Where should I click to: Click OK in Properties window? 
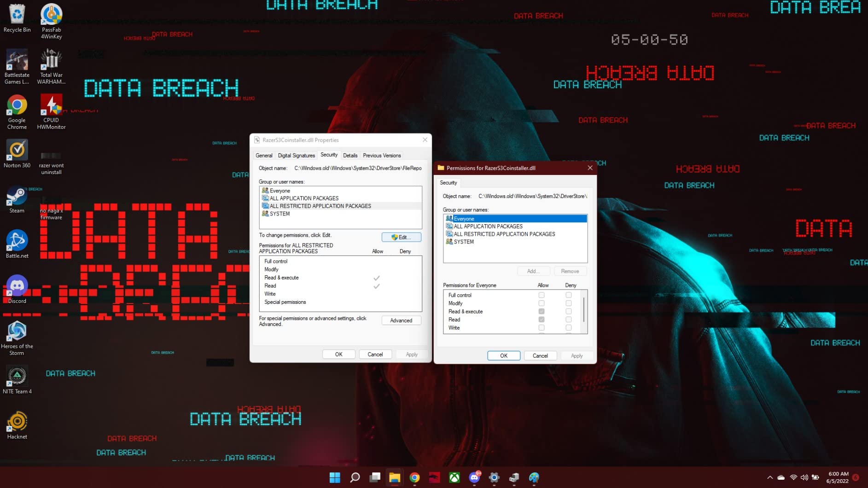(x=338, y=354)
